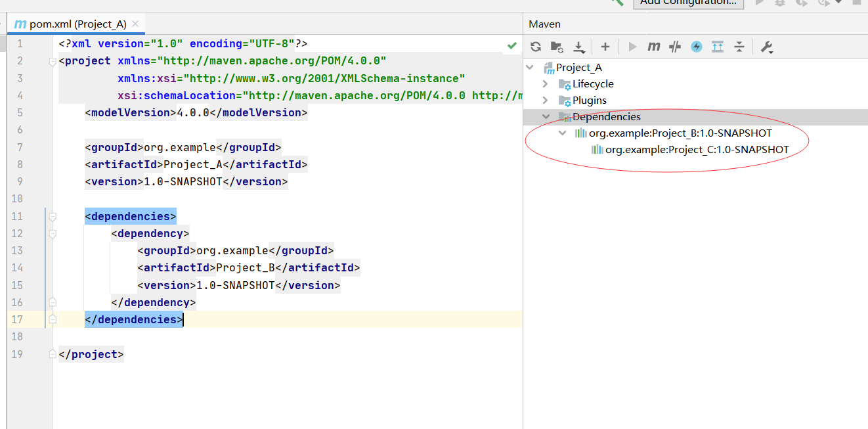The height and width of the screenshot is (429, 868).
Task: Click the Project_A module icon
Action: (549, 68)
